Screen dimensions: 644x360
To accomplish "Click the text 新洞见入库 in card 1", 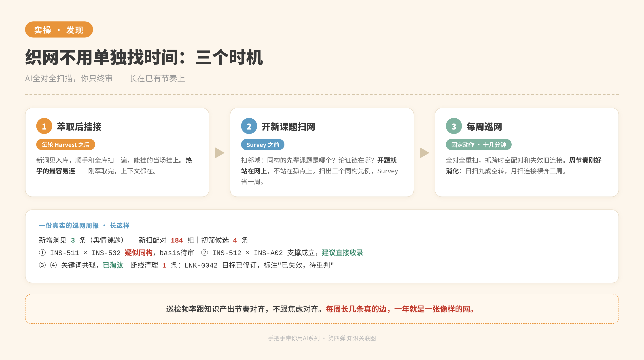I will [53, 160].
